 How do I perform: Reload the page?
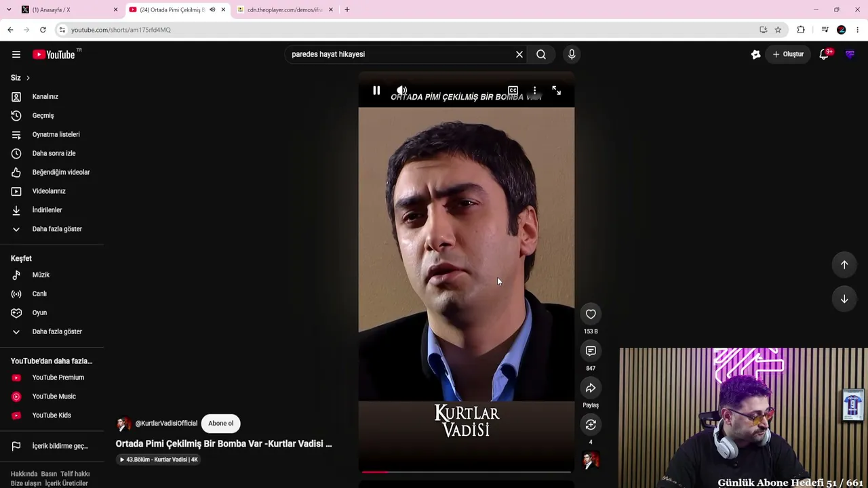pos(43,30)
